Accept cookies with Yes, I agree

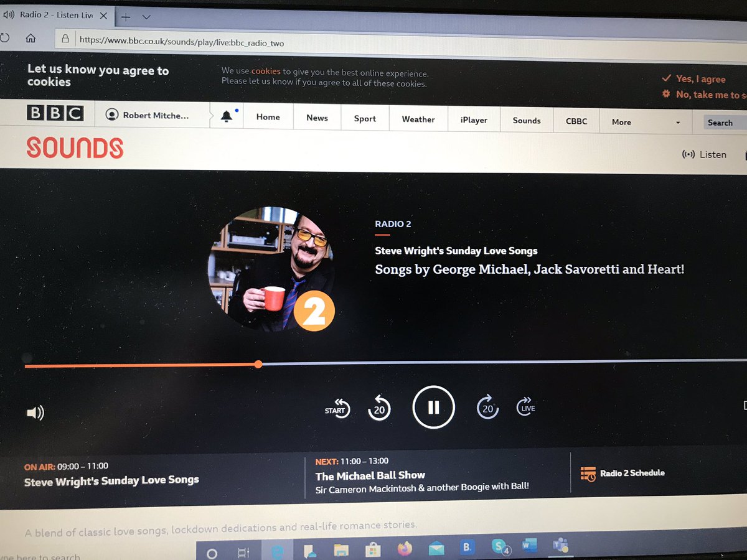click(693, 79)
